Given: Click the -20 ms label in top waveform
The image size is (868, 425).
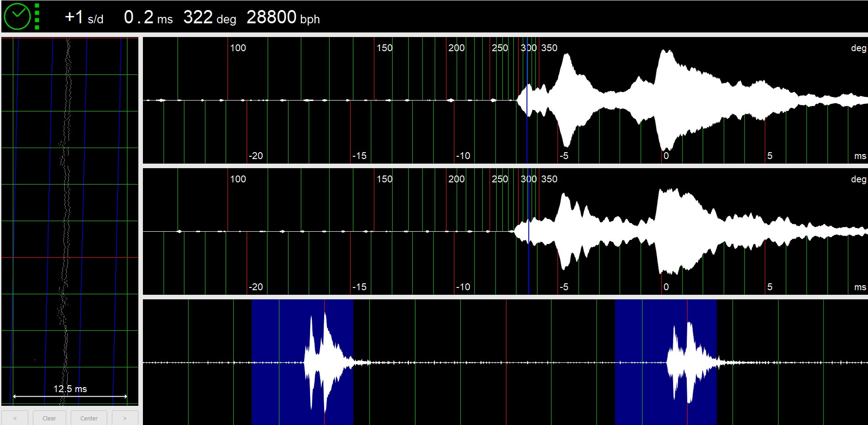Looking at the screenshot, I should (x=256, y=156).
